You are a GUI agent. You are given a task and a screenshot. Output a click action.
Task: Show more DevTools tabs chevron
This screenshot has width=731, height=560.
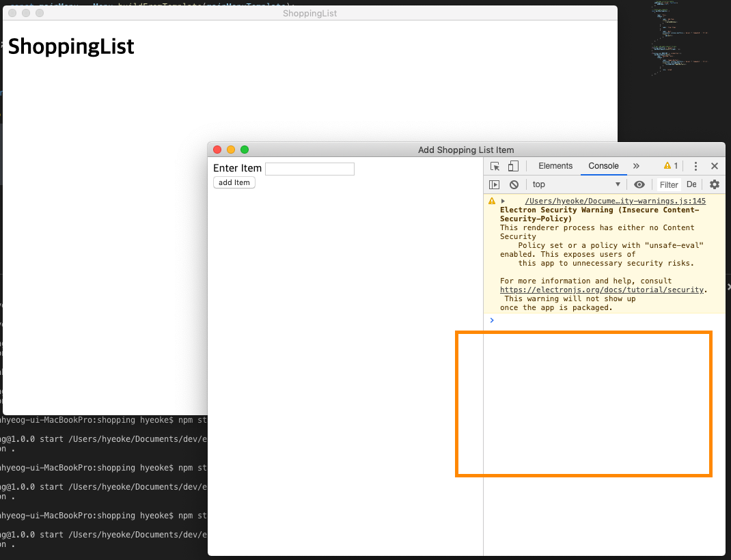(x=636, y=166)
